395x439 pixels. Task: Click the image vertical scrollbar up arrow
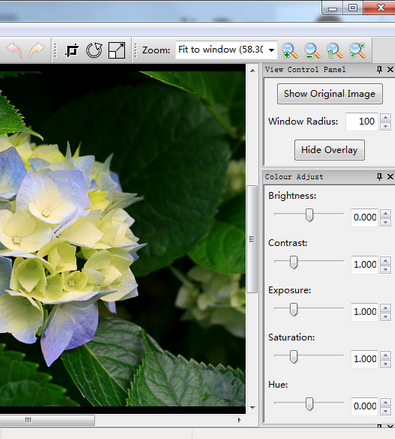pyautogui.click(x=252, y=71)
